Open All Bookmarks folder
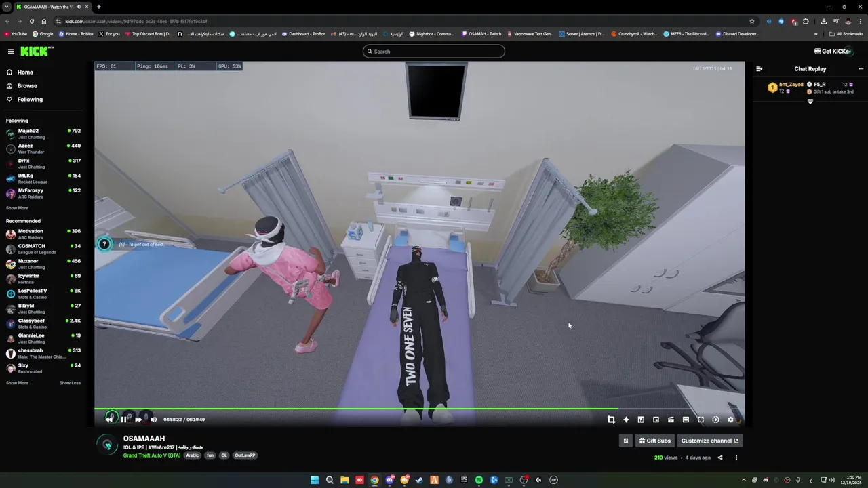The width and height of the screenshot is (868, 488). tap(846, 33)
